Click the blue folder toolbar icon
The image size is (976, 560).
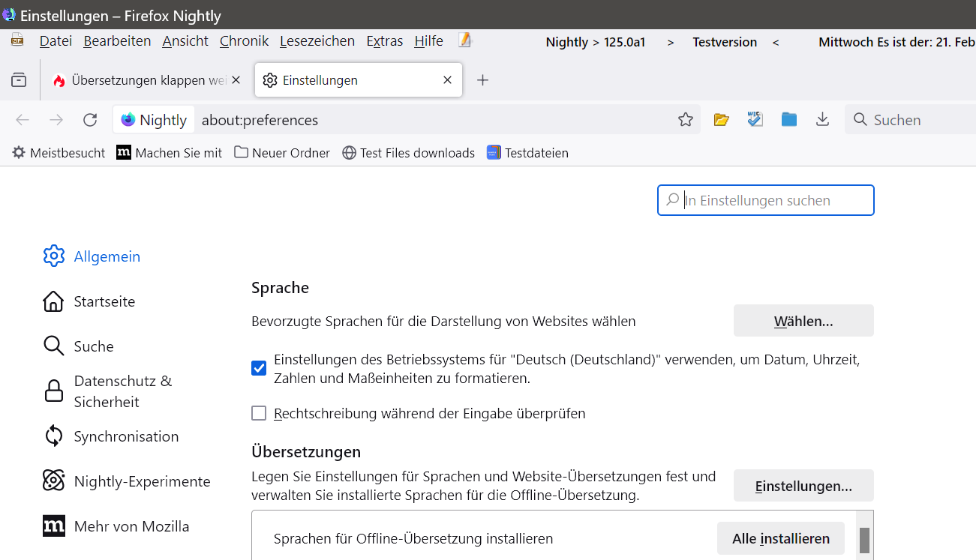pos(788,120)
